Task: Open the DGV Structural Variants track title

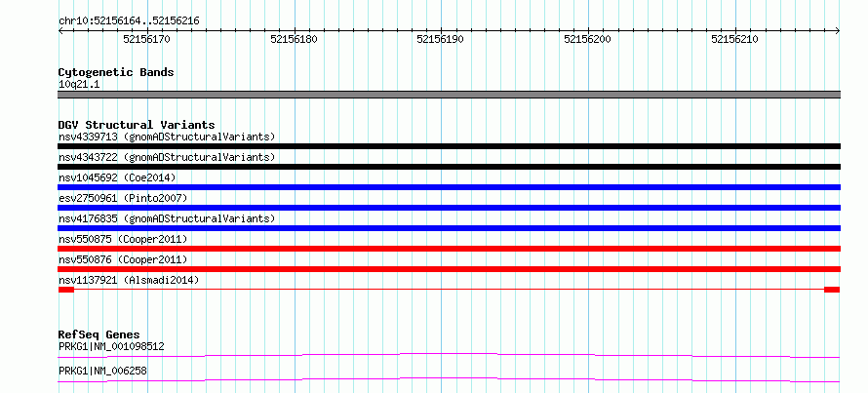Action: pyautogui.click(x=137, y=125)
